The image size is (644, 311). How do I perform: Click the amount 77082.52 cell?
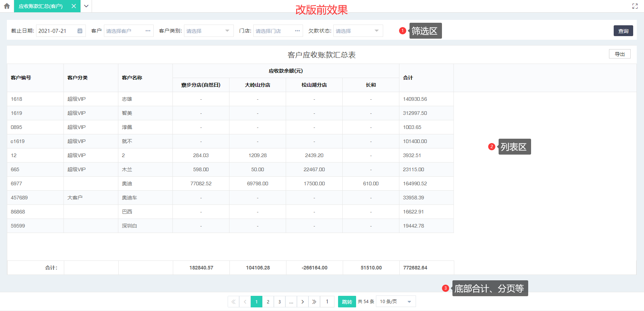(201, 183)
